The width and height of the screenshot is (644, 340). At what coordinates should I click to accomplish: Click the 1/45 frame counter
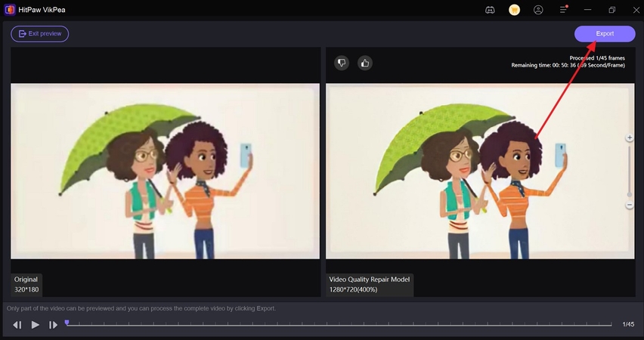click(628, 324)
